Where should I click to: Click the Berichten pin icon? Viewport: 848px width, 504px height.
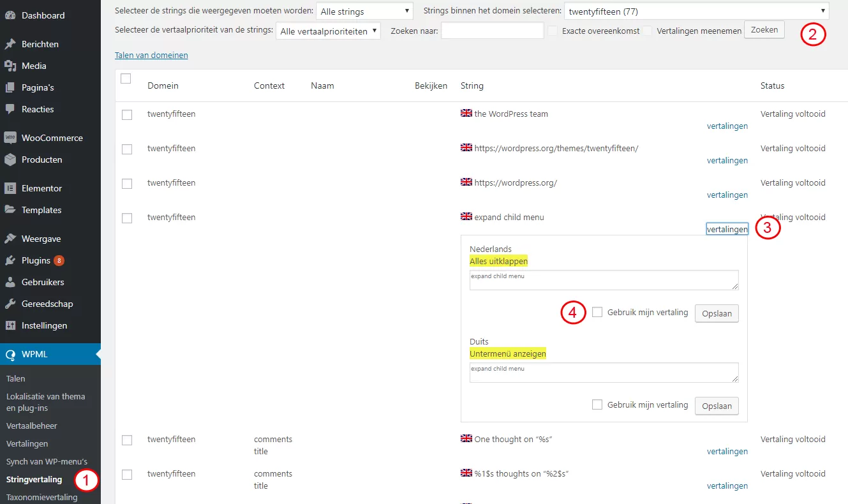[x=10, y=44]
